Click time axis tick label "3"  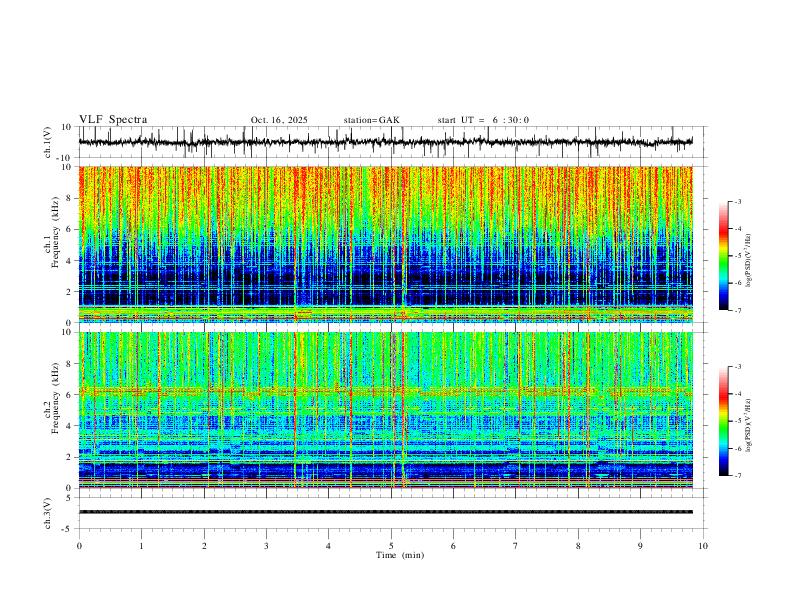(x=266, y=546)
